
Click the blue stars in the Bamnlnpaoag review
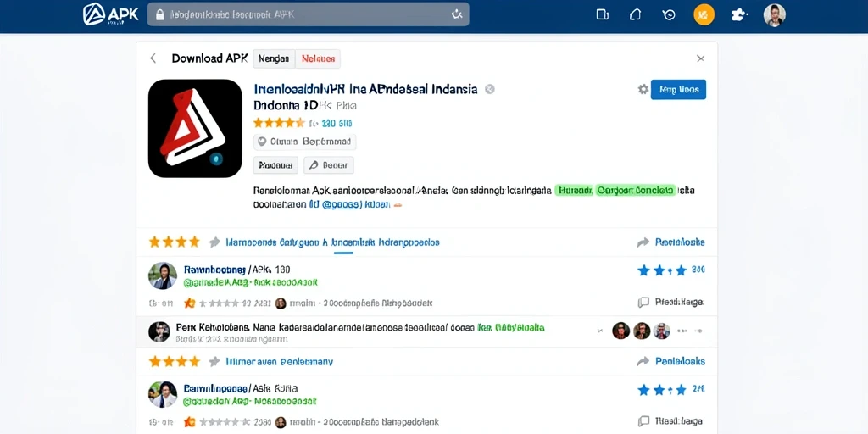coord(661,390)
